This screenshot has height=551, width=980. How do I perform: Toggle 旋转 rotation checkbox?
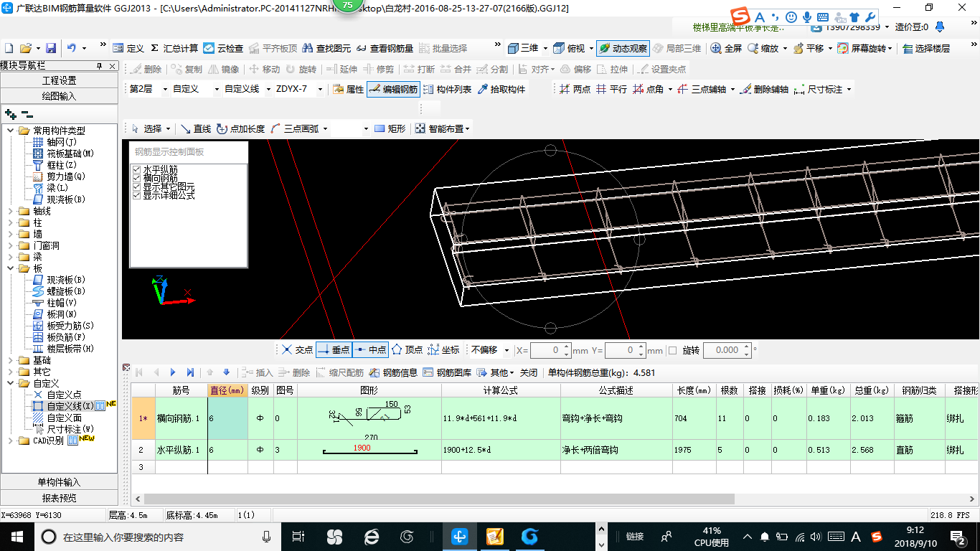coord(672,350)
